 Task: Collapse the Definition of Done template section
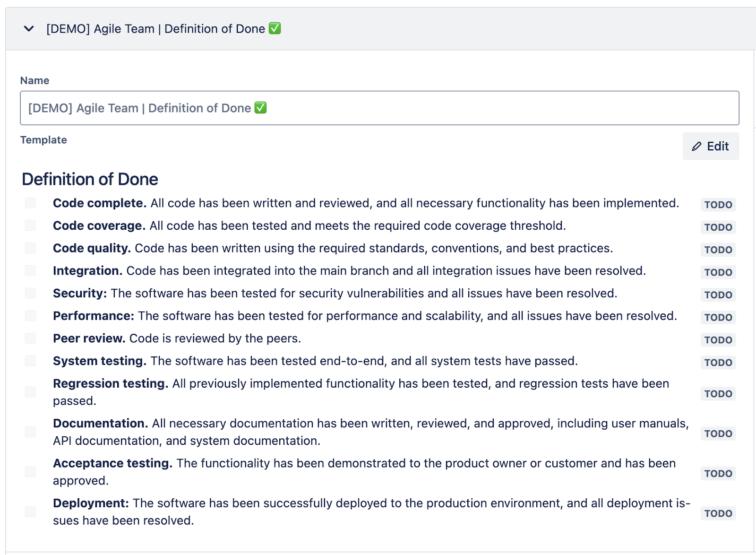[29, 29]
